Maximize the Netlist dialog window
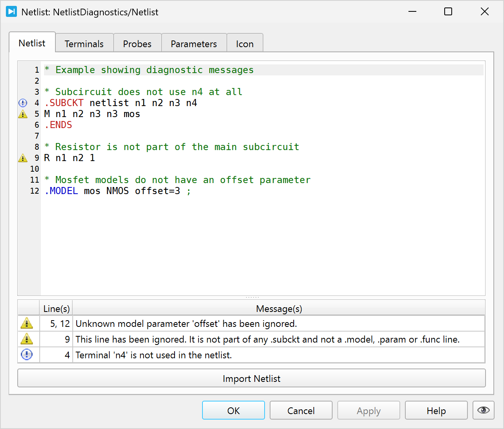504x429 pixels. click(x=448, y=12)
